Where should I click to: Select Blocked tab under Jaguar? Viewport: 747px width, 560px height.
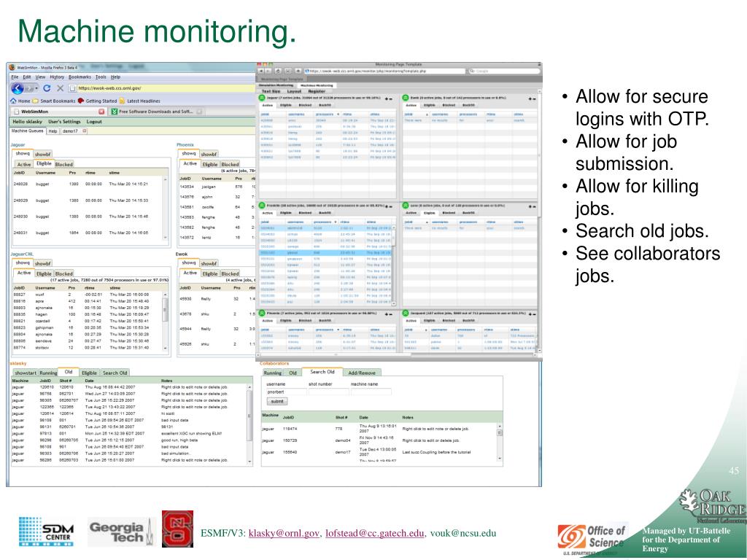click(x=64, y=164)
